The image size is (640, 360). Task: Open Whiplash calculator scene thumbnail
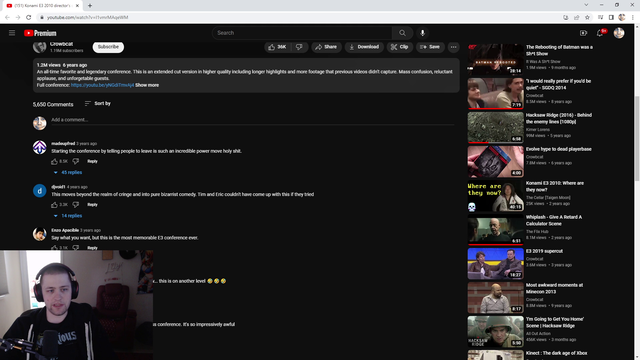pyautogui.click(x=496, y=229)
